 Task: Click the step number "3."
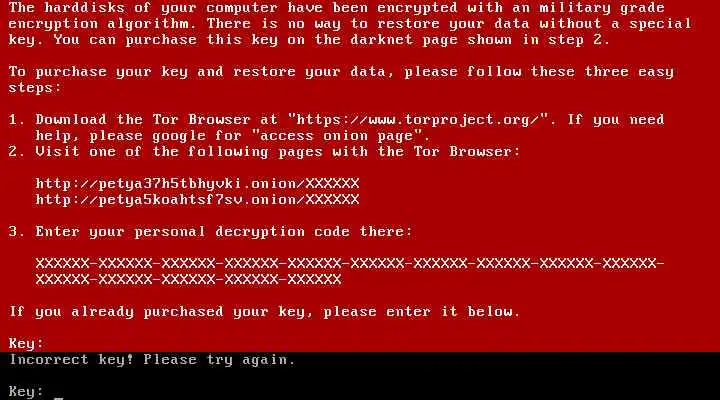17,231
